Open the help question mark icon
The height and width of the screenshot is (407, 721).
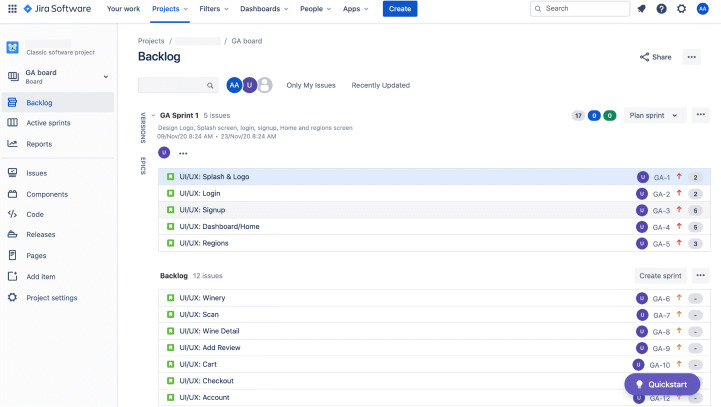pos(661,9)
